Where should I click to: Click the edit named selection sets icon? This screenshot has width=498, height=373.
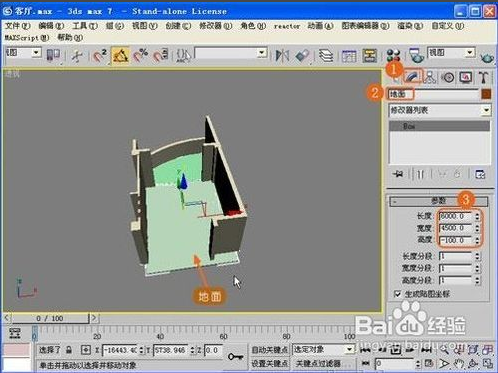[183, 55]
